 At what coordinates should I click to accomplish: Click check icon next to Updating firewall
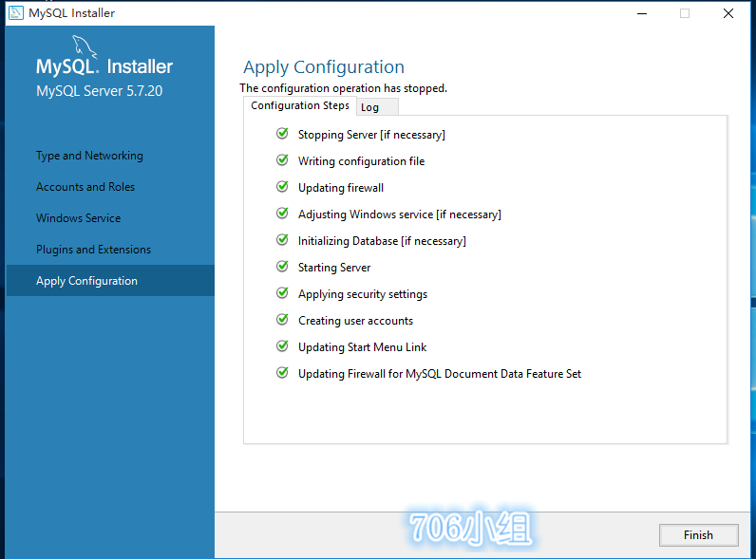click(282, 187)
